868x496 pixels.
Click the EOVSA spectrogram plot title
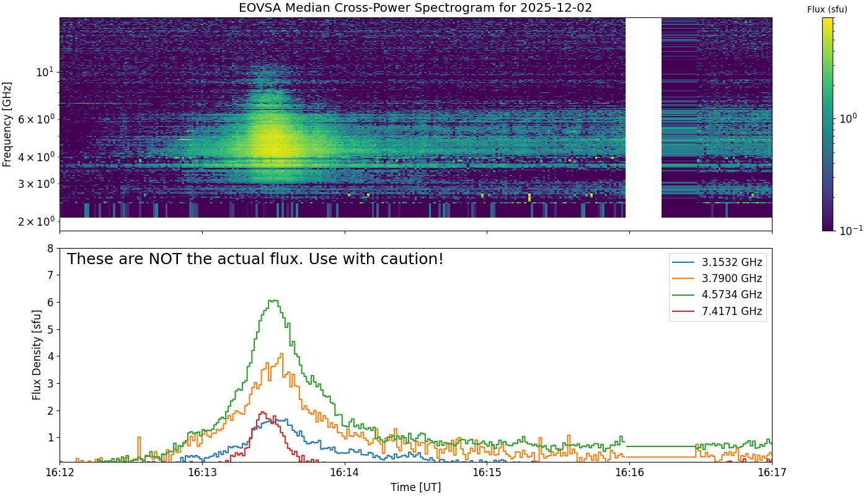pyautogui.click(x=415, y=8)
